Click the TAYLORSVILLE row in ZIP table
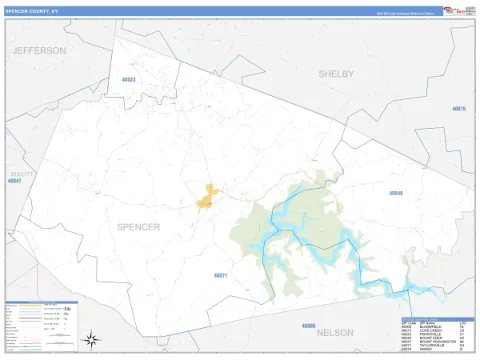Image resolution: width=480 pixels, height=360 pixels. pyautogui.click(x=433, y=345)
